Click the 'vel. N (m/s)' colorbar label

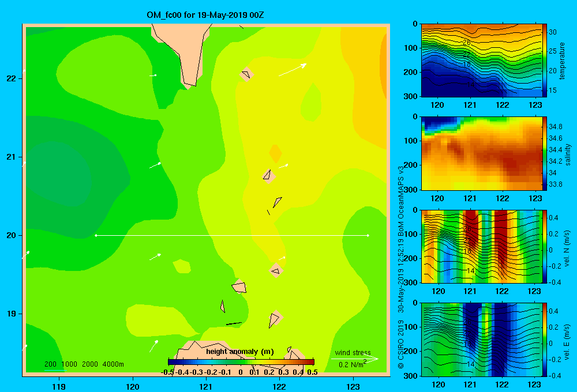567,248
